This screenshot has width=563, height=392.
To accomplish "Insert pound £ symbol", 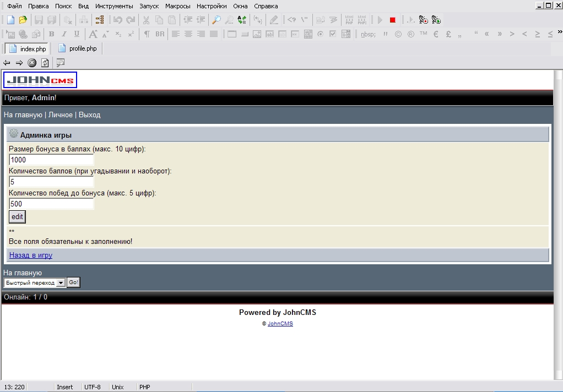I will (x=448, y=34).
